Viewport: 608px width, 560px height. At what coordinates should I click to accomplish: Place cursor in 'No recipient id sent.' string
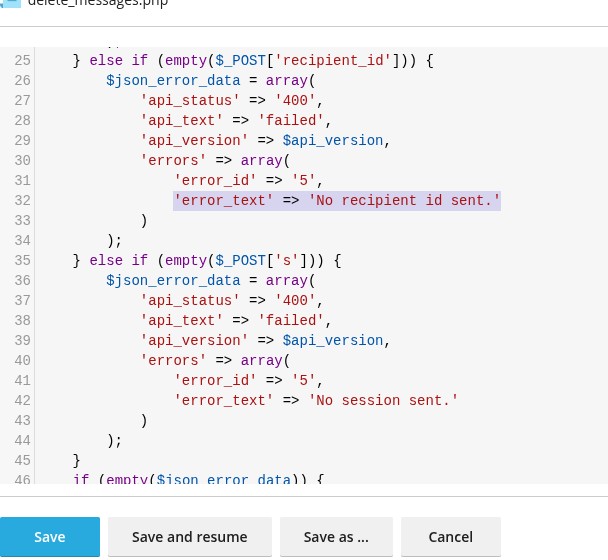coord(404,200)
